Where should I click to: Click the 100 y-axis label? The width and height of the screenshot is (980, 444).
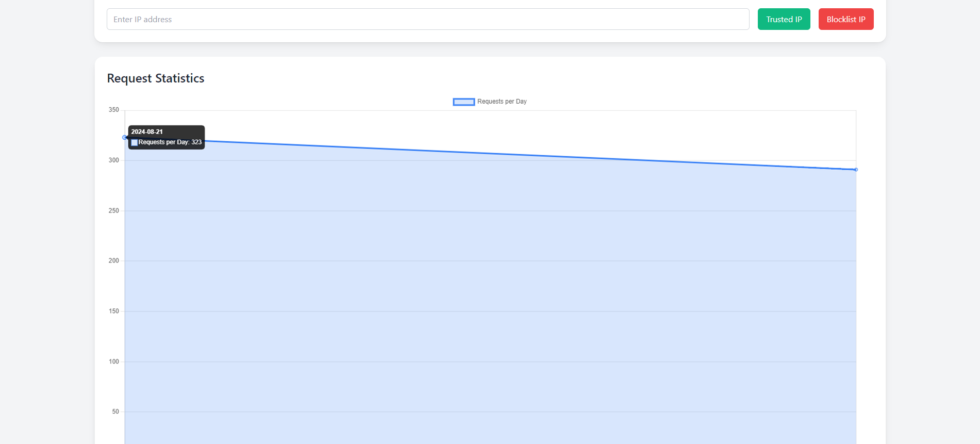114,362
